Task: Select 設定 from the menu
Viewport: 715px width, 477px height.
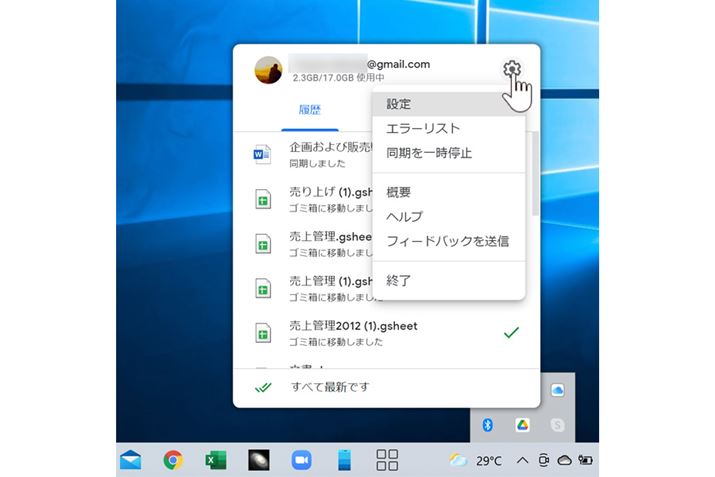Action: (x=399, y=104)
